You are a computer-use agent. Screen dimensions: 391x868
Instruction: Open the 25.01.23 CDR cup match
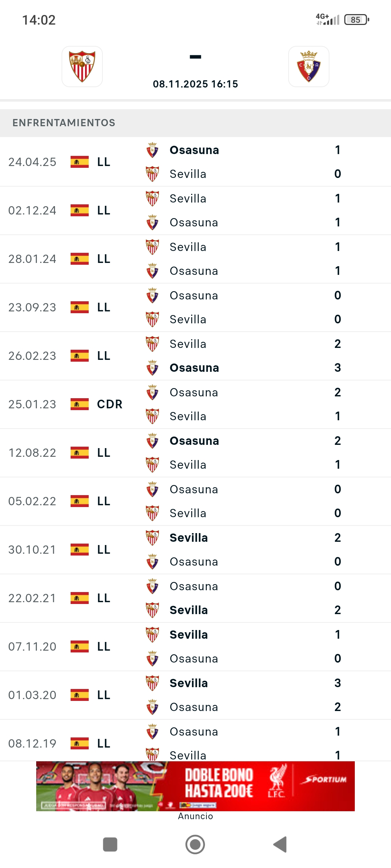[195, 404]
